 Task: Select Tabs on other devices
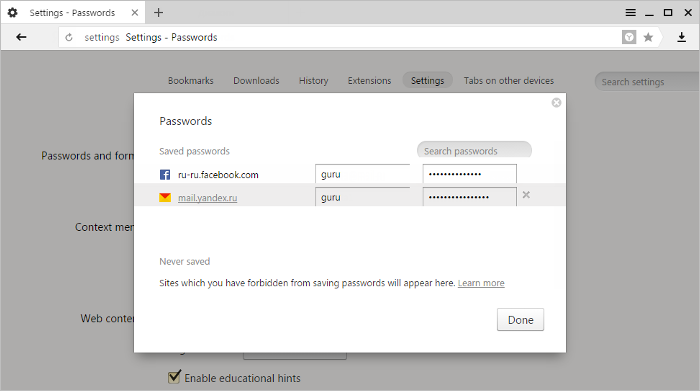(508, 81)
